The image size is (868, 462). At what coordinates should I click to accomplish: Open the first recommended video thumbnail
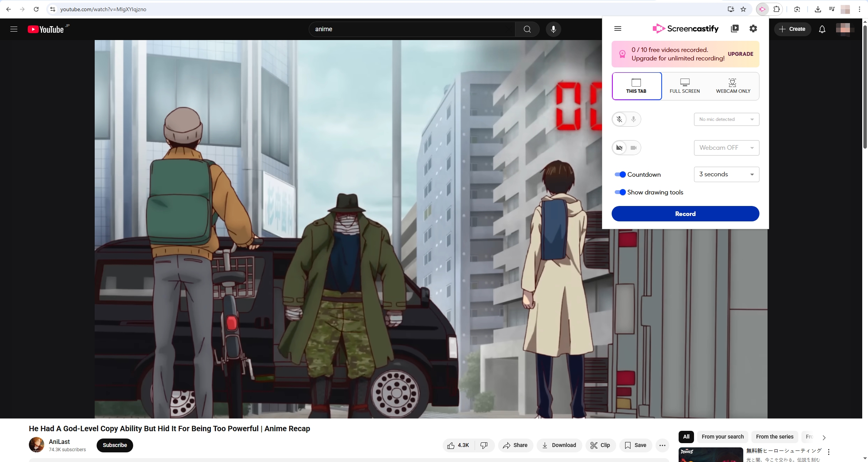711,455
